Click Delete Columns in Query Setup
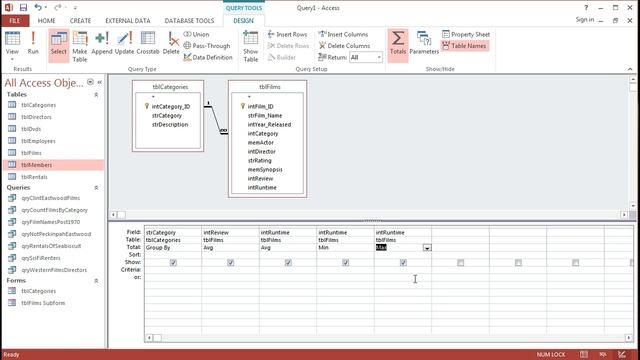The width and height of the screenshot is (640, 360). click(344, 46)
